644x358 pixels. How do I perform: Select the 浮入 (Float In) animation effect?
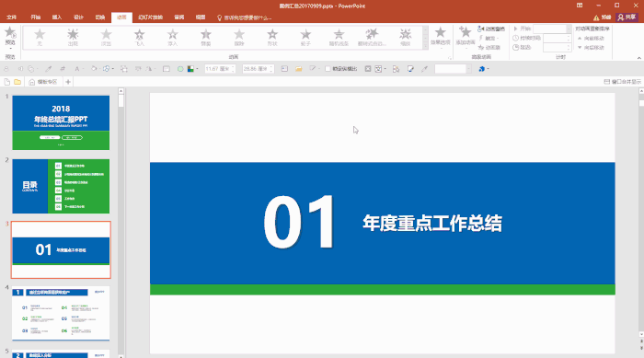(173, 37)
